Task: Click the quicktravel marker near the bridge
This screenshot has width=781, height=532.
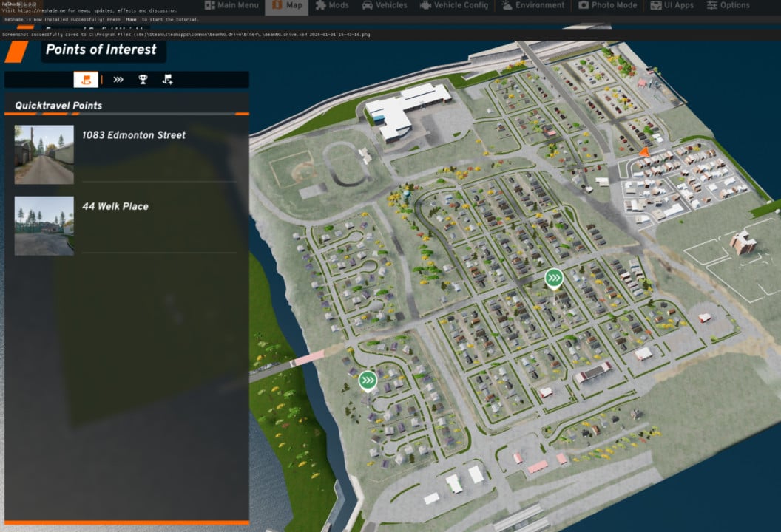Action: pos(368,382)
